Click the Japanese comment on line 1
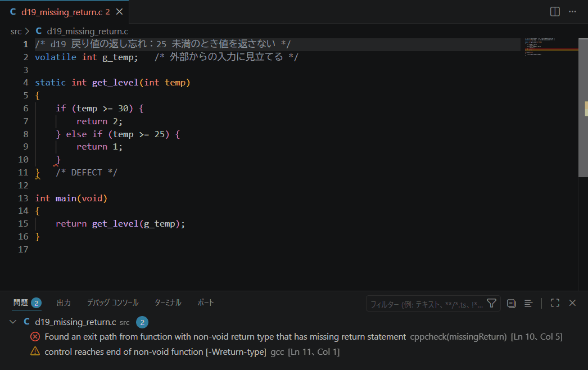588x370 pixels. pos(163,44)
